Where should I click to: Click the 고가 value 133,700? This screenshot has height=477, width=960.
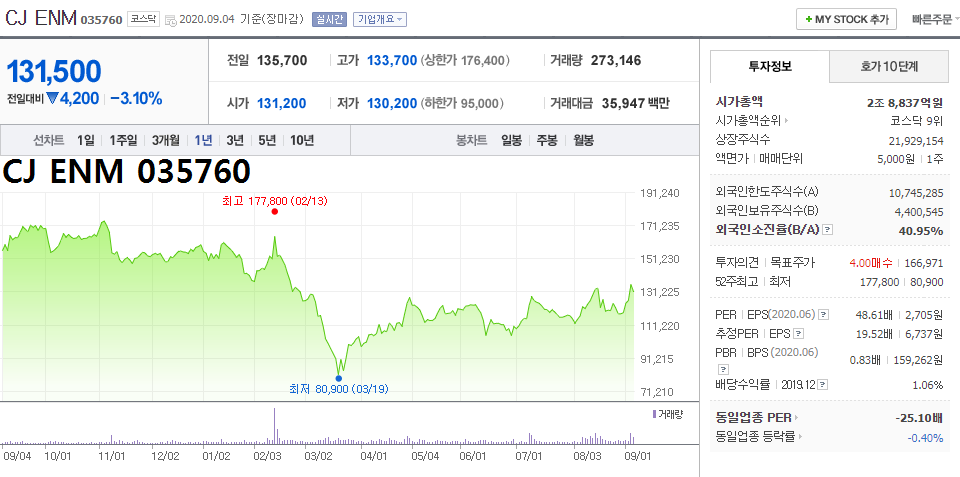click(392, 60)
